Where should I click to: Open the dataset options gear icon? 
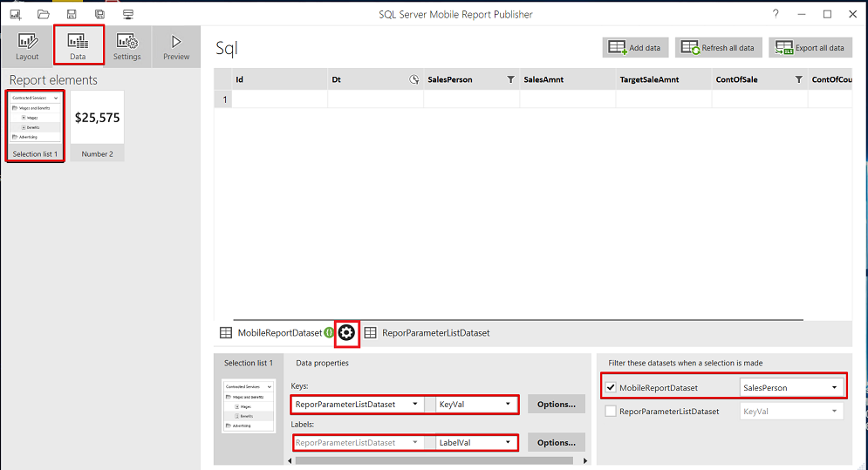346,333
